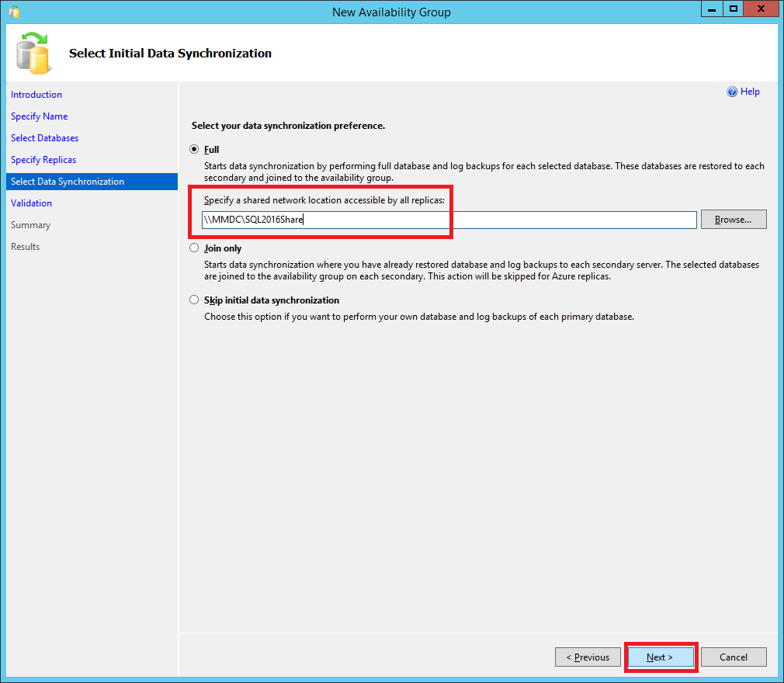The width and height of the screenshot is (784, 683).
Task: Click the Browse button for network share
Action: (733, 220)
